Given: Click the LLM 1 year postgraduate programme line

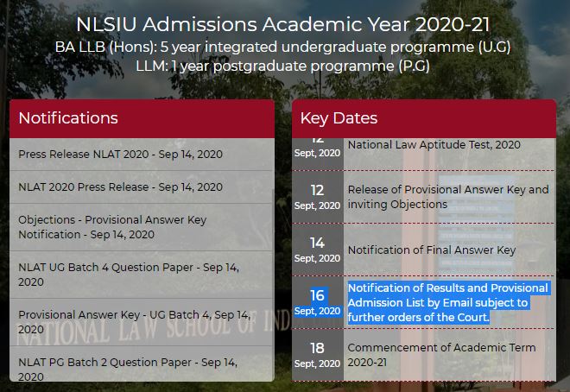Looking at the screenshot, I should [x=283, y=66].
